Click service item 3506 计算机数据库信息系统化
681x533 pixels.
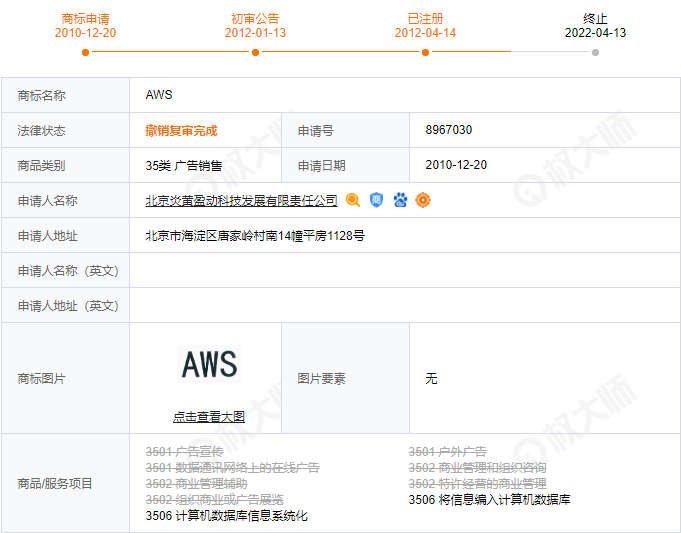227,516
